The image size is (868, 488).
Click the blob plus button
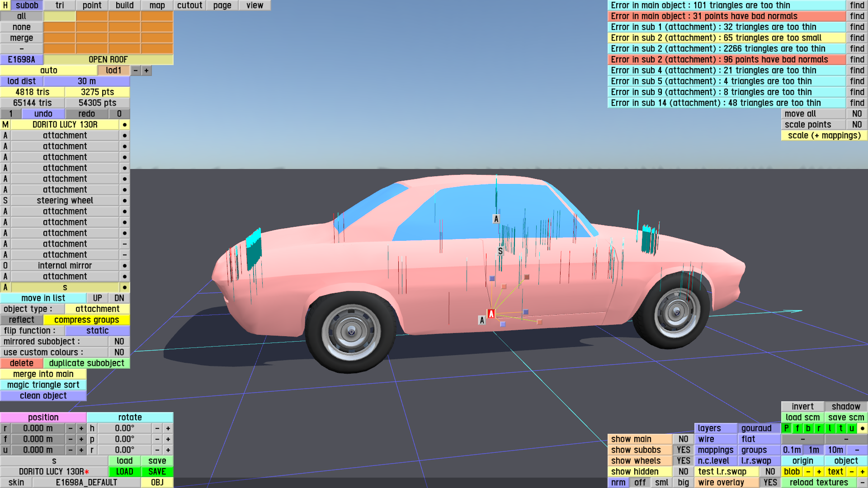(x=819, y=472)
